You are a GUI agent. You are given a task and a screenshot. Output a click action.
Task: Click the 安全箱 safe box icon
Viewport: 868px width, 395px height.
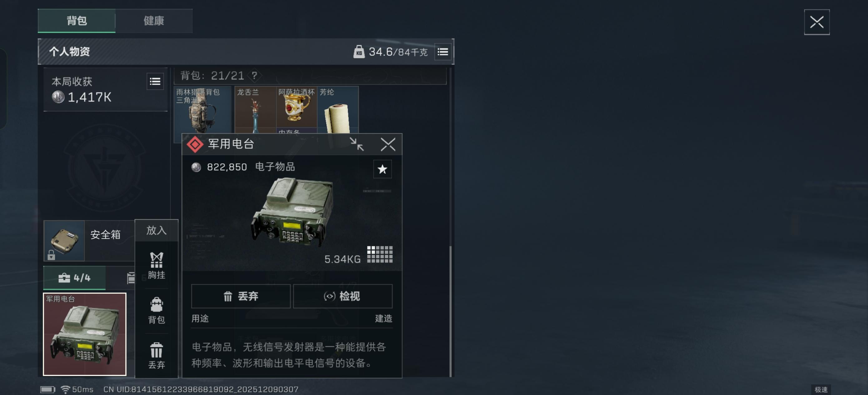[64, 241]
